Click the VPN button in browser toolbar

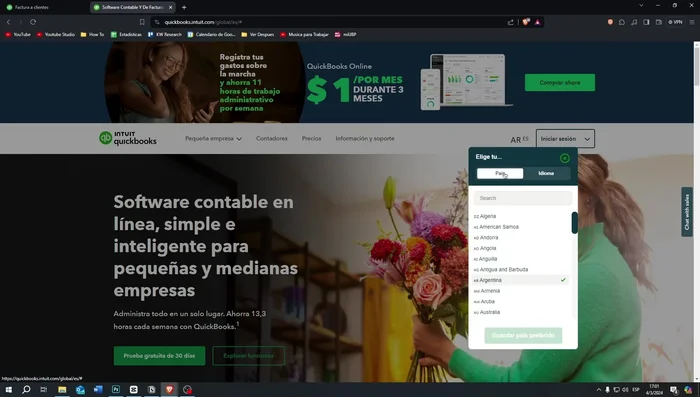[675, 22]
